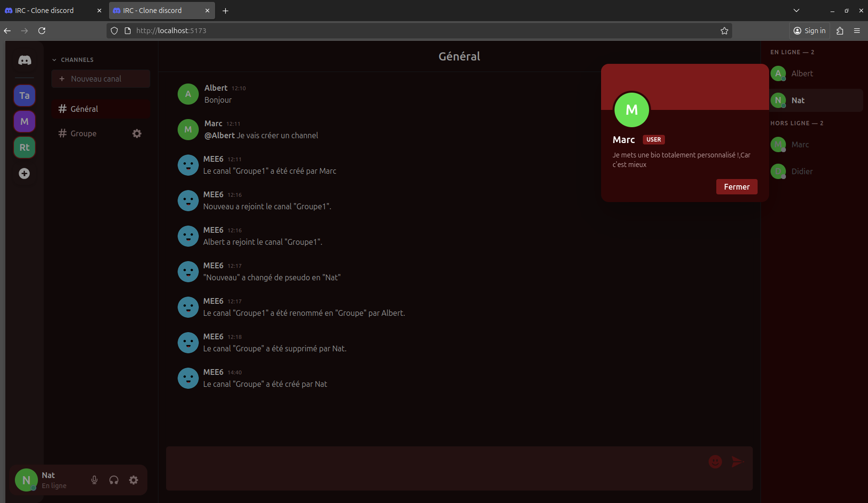
Task: Click the Nouveau canal button
Action: click(101, 79)
